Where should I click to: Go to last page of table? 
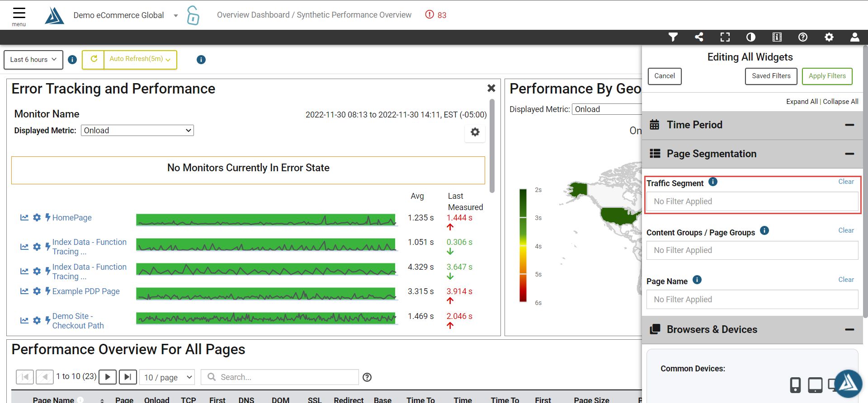pos(128,377)
